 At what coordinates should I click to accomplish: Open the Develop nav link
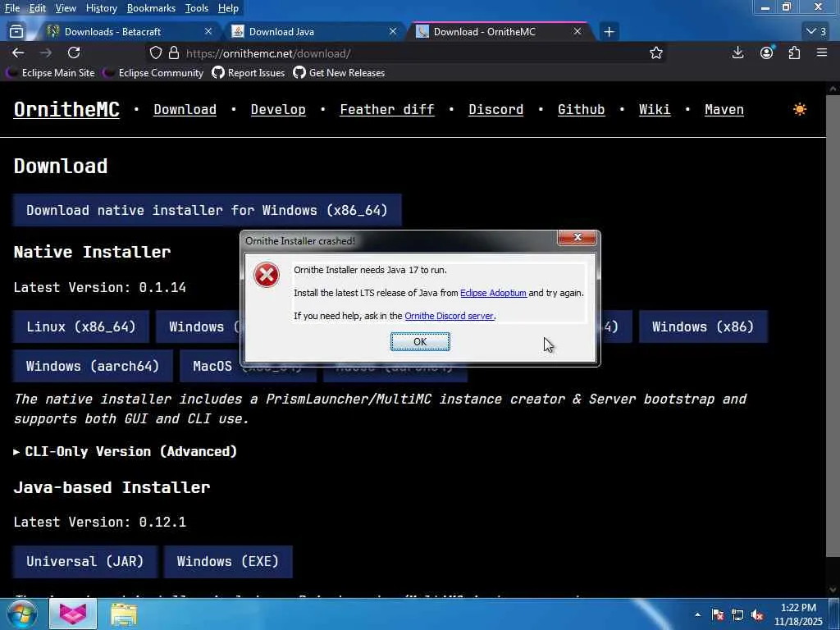click(x=278, y=109)
